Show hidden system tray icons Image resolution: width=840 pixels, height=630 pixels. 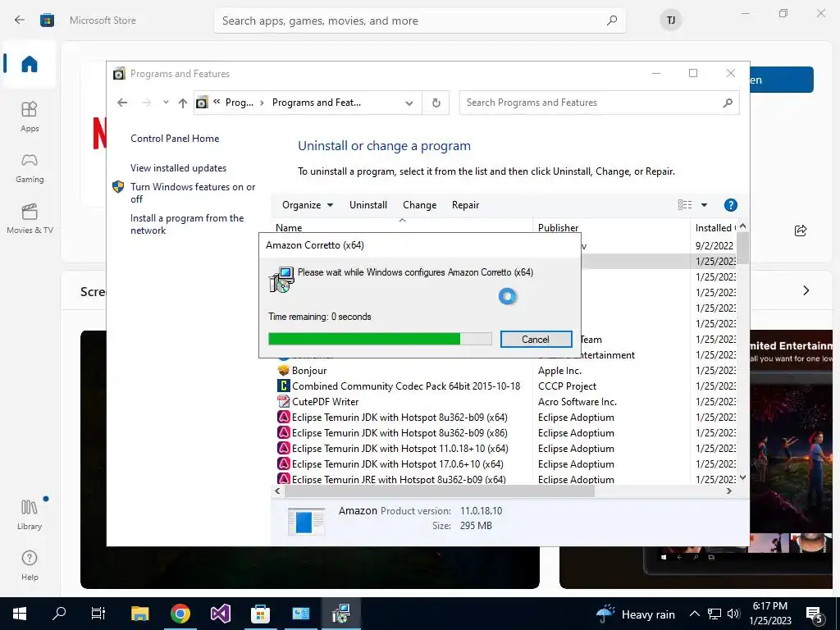pos(694,614)
